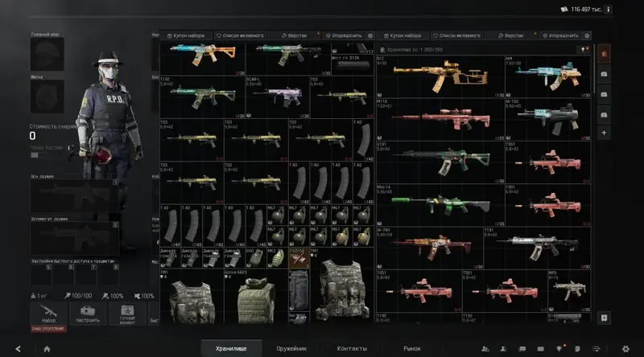Click the Набор loadout button
The width and height of the screenshot is (644, 357).
[48, 314]
